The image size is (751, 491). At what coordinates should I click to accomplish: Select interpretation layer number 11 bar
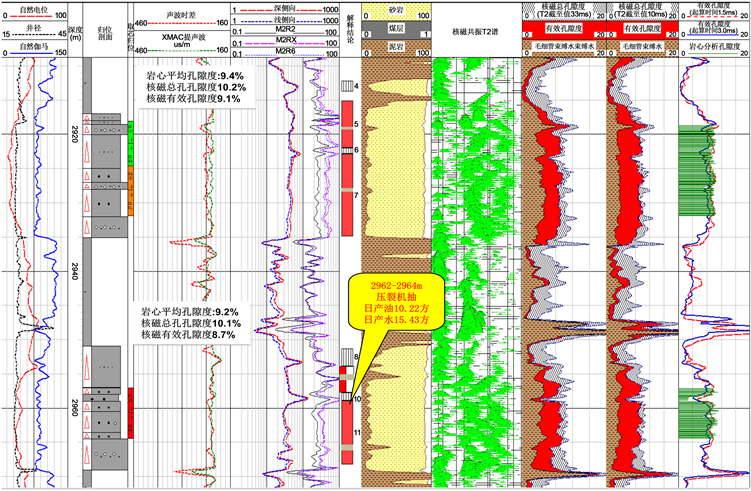pyautogui.click(x=347, y=432)
